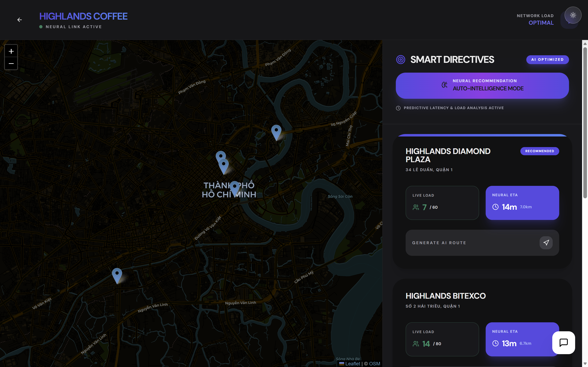Click the sidebar scrollbar down arrow
This screenshot has height=367, width=588.
585,364
